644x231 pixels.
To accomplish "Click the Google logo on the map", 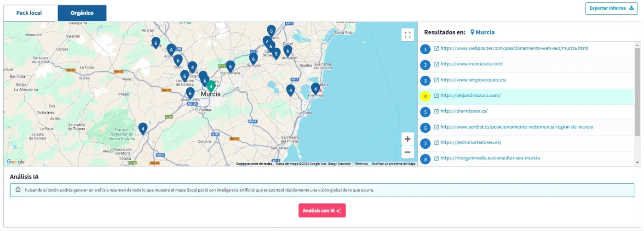I will pyautogui.click(x=16, y=162).
